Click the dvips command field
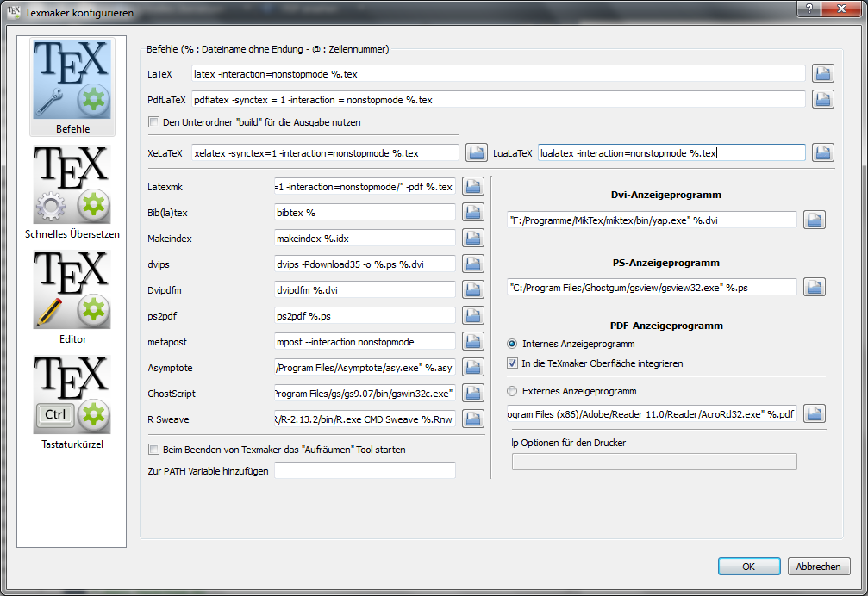Image resolution: width=868 pixels, height=596 pixels. (x=365, y=264)
